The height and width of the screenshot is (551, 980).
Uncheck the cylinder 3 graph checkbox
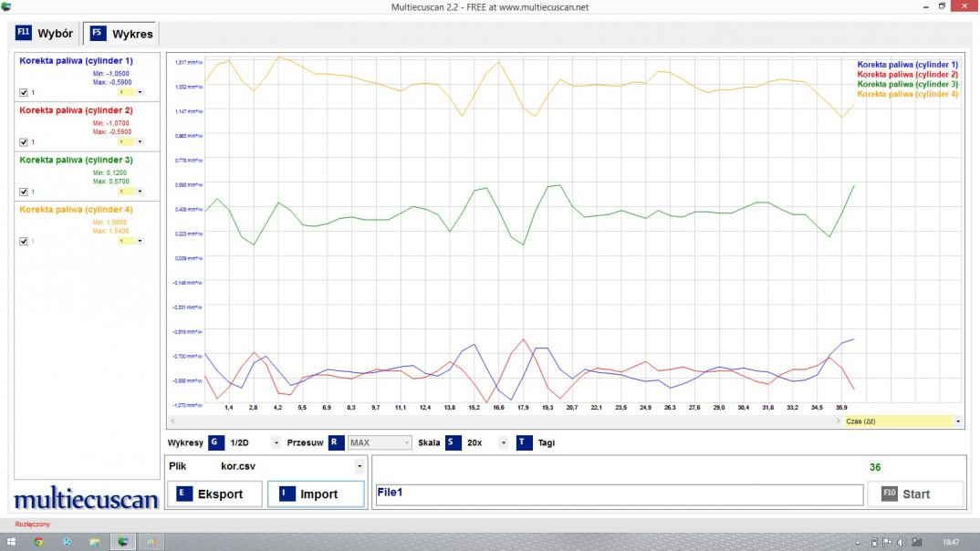24,192
